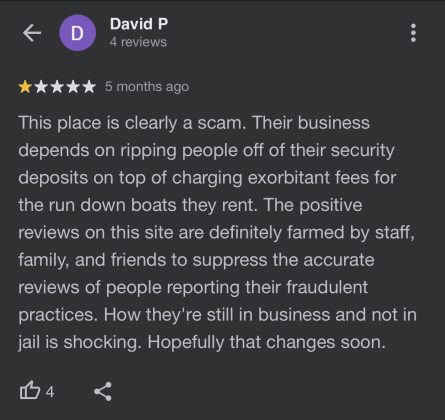View David P's 4 reviews

138,42
